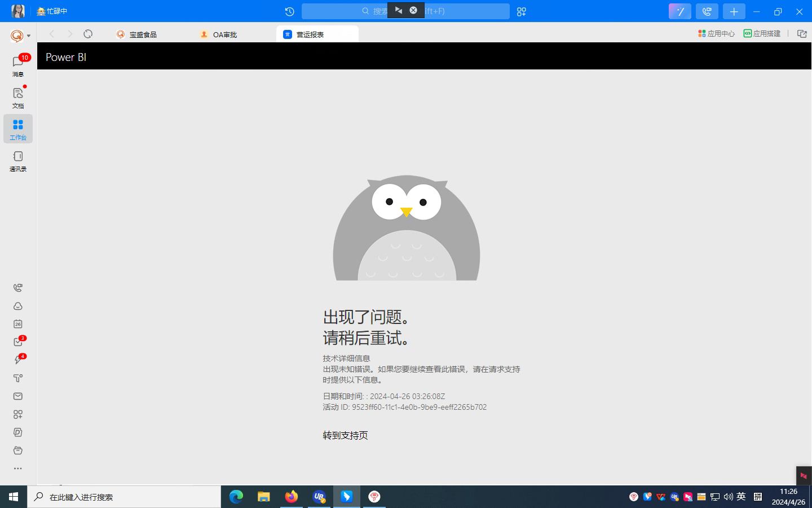Focus the top search box

(x=405, y=11)
